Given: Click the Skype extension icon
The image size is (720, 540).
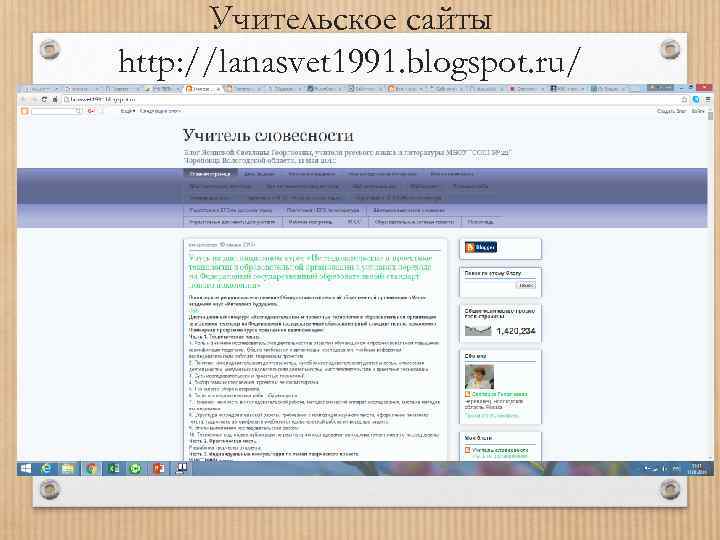Looking at the screenshot, I should pyautogui.click(x=696, y=100).
